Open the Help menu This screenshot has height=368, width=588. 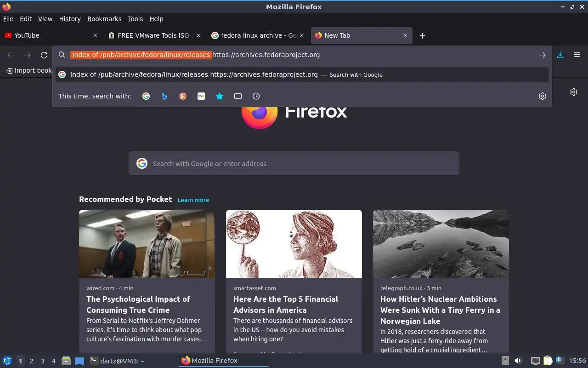[x=156, y=19]
